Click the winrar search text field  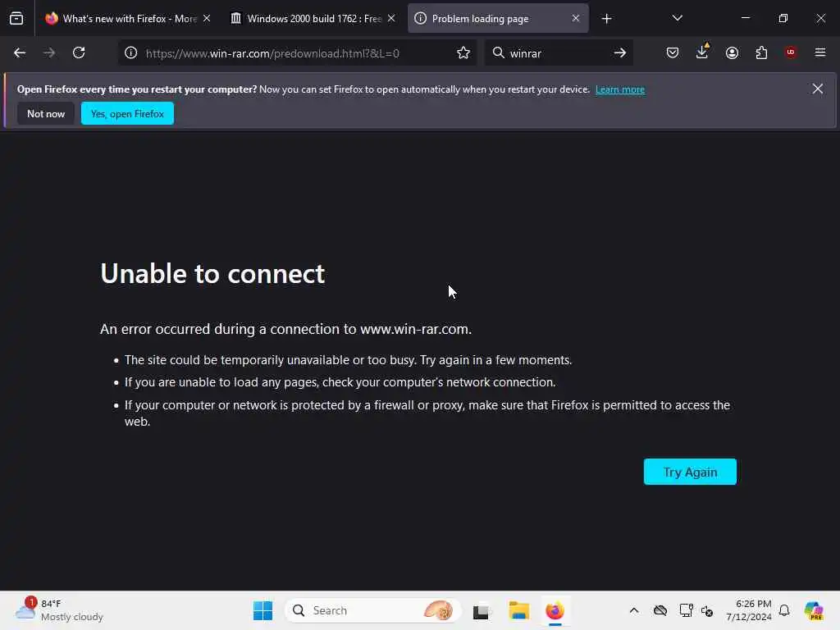point(557,53)
